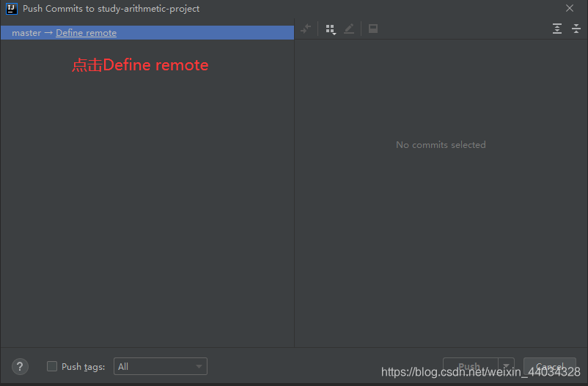This screenshot has height=386, width=588.
Task: Click the IntelliJ IDEA logo in title bar
Action: [x=12, y=9]
